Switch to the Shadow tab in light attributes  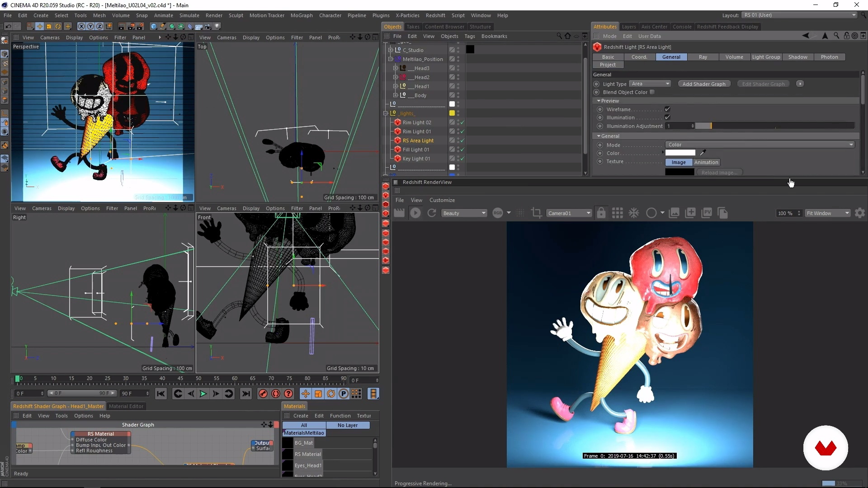coord(797,57)
